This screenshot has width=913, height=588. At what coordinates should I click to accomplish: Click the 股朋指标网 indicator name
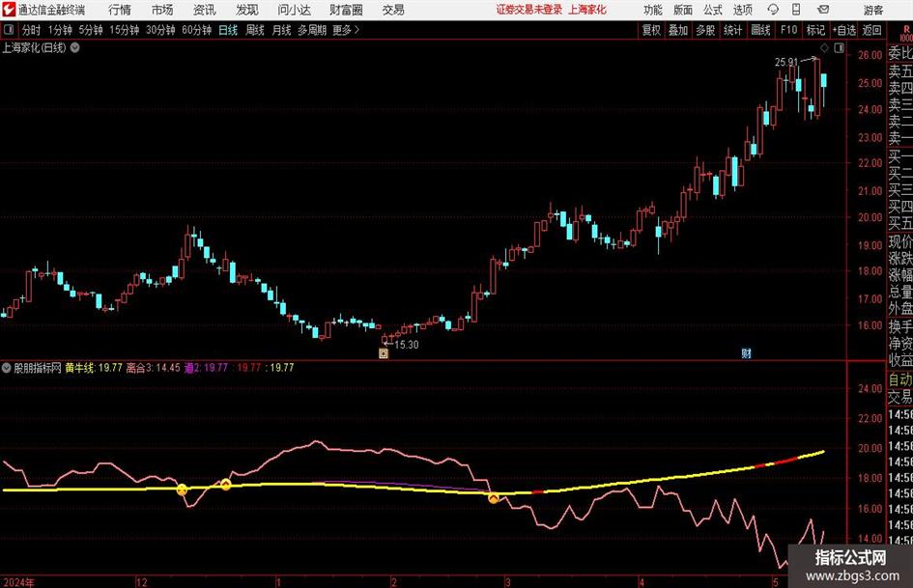point(38,368)
